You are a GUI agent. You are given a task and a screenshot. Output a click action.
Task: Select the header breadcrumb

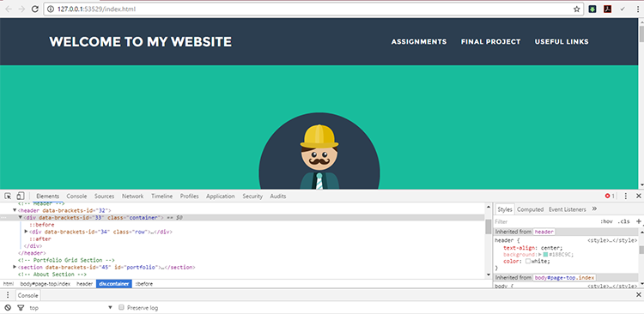tap(84, 284)
